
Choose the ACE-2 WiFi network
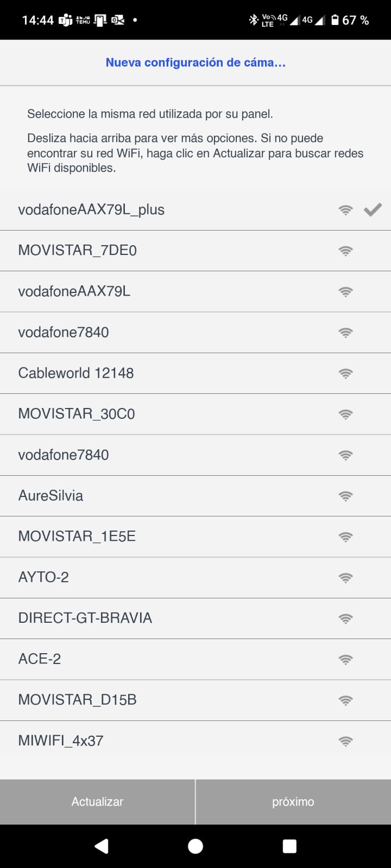[40, 659]
